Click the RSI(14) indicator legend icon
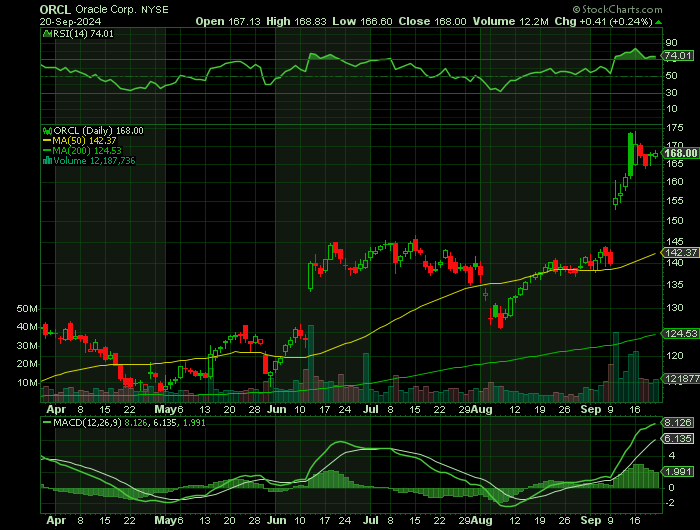The width and height of the screenshot is (700, 530). click(x=44, y=33)
